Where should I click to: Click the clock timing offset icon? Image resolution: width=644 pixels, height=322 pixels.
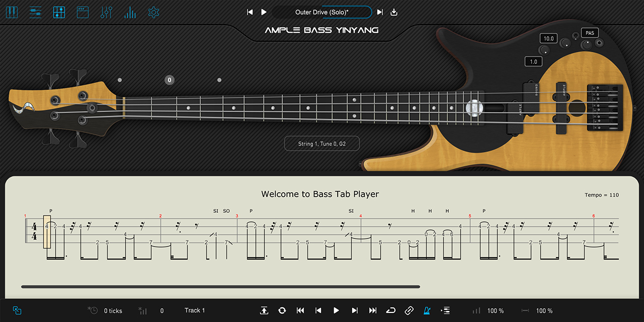(93, 310)
